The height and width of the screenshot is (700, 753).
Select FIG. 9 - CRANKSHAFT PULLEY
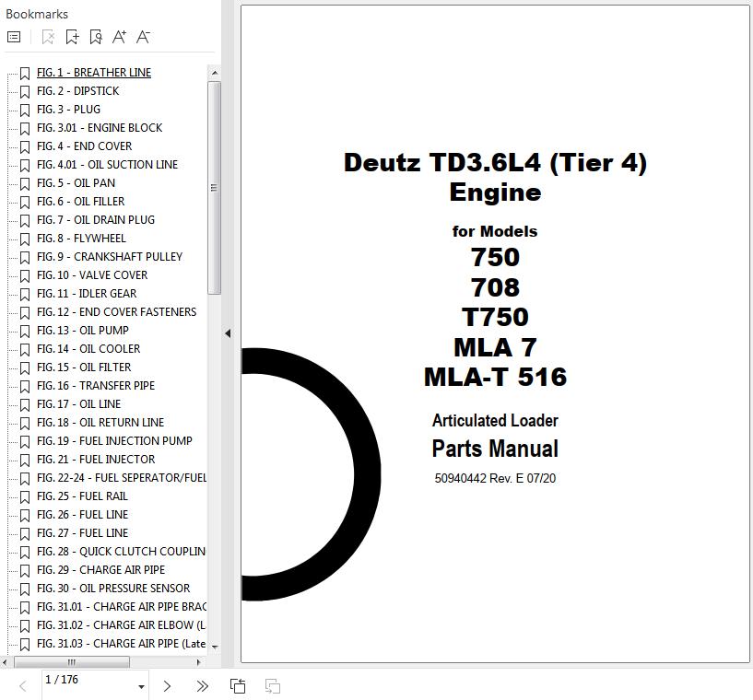110,257
